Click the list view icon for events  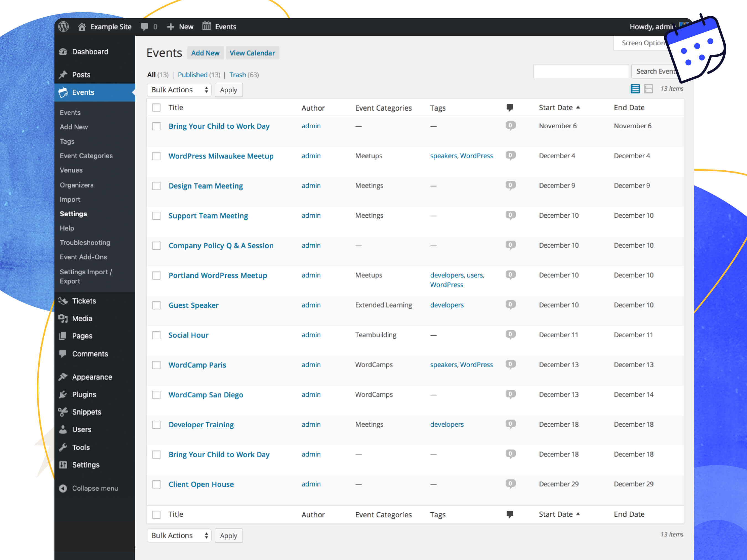click(x=638, y=89)
